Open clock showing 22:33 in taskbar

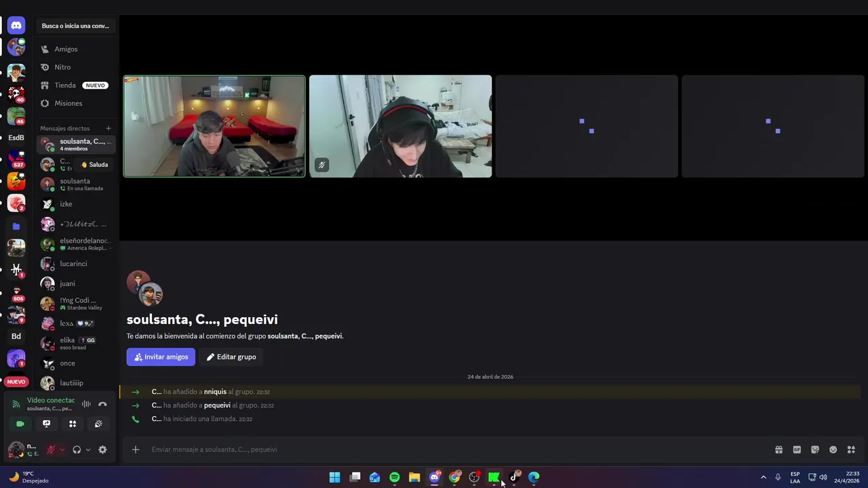coord(846,477)
